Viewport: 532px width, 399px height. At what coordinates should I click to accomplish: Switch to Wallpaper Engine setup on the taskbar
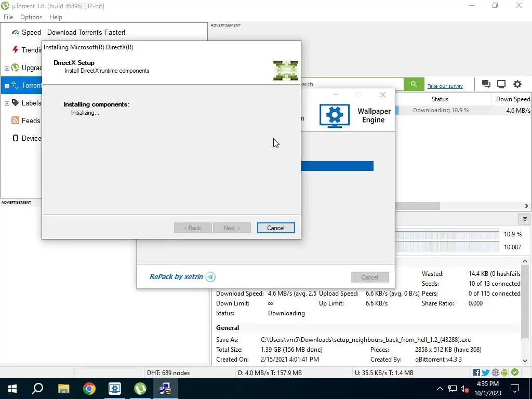(115, 389)
